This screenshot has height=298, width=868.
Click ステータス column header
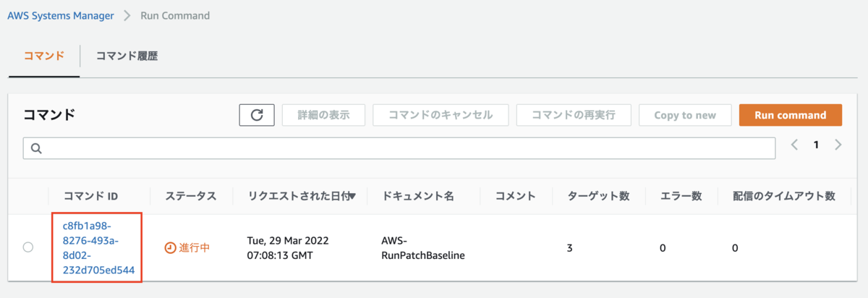190,196
